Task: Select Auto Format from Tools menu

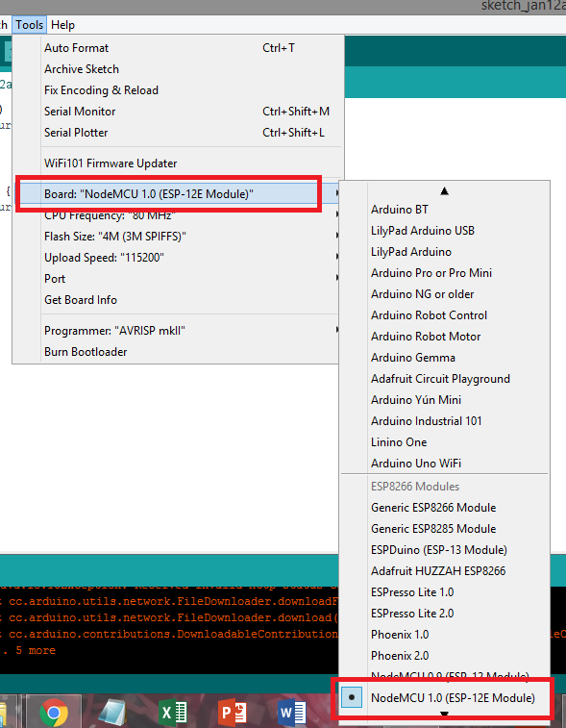Action: point(178,48)
